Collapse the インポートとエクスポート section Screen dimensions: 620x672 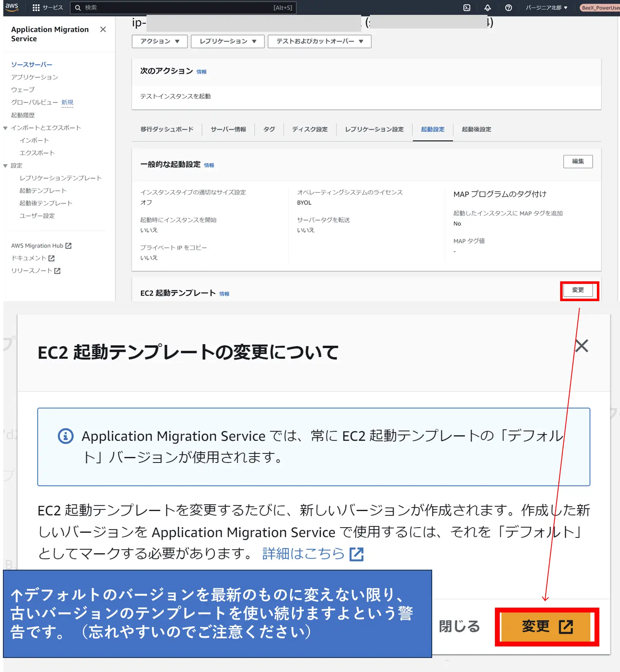[x=5, y=128]
